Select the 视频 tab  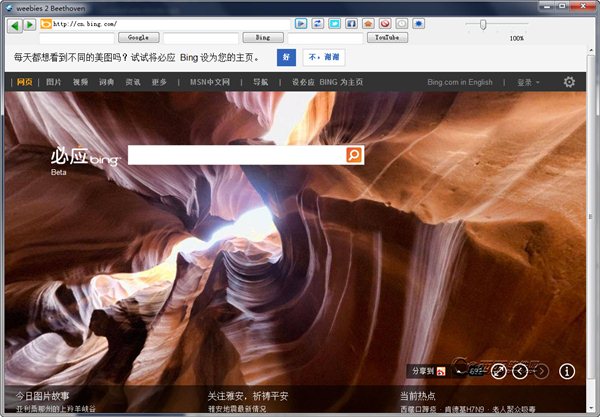tap(80, 82)
